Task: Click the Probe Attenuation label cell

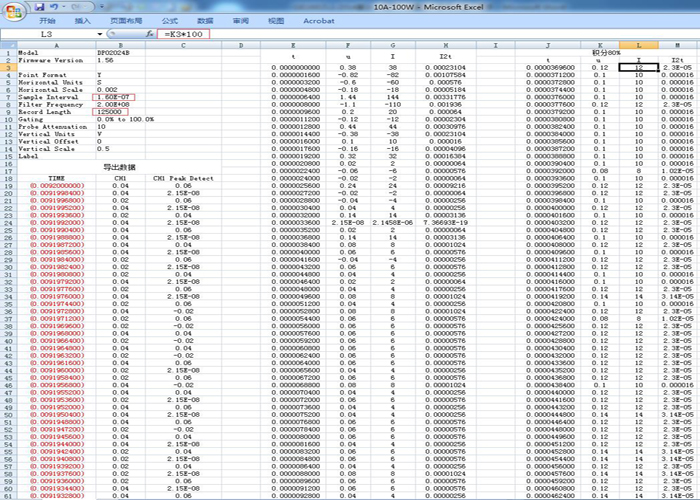Action: 57,126
